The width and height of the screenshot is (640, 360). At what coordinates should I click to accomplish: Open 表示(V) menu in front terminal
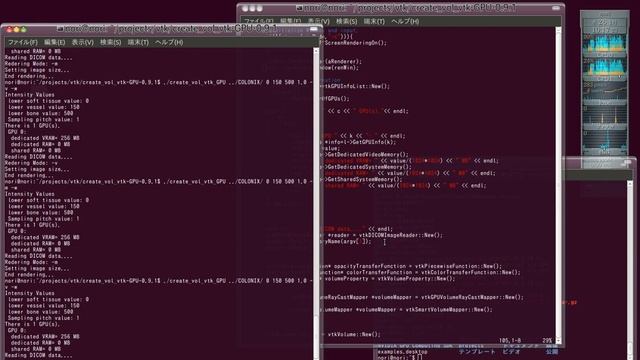(82, 42)
